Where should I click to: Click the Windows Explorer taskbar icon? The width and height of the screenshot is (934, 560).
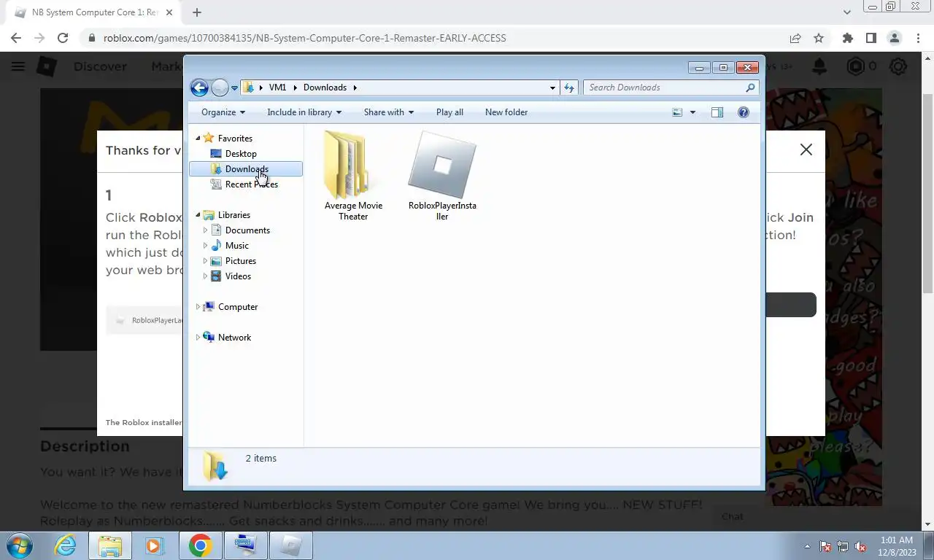(x=110, y=545)
